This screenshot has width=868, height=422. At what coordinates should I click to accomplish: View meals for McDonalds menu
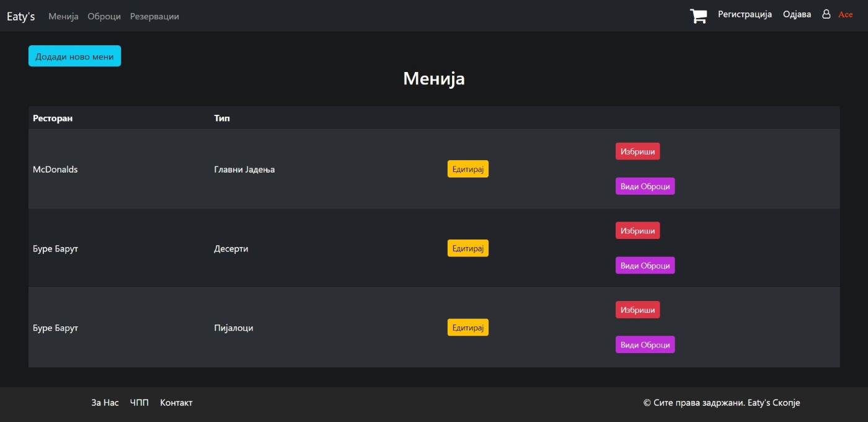pos(645,186)
